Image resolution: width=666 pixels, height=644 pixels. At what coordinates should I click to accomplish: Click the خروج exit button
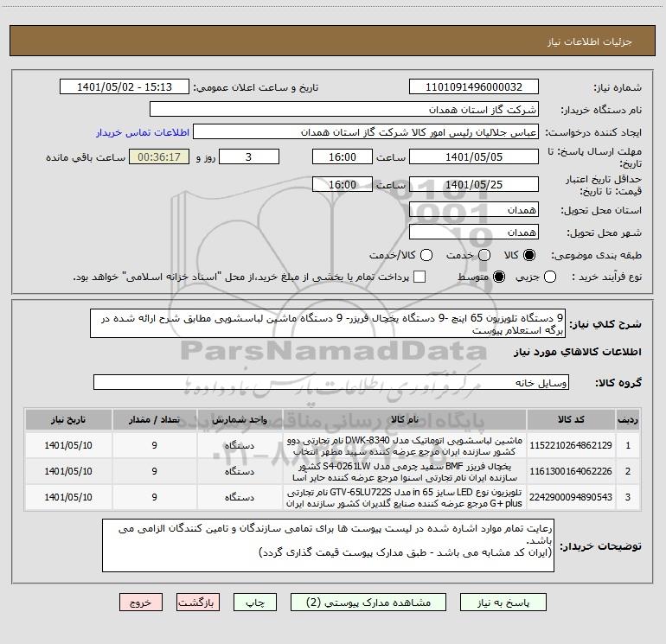coord(141,603)
